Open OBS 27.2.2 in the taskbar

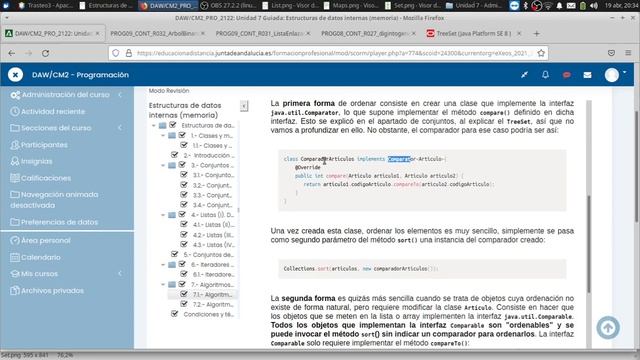click(x=229, y=6)
